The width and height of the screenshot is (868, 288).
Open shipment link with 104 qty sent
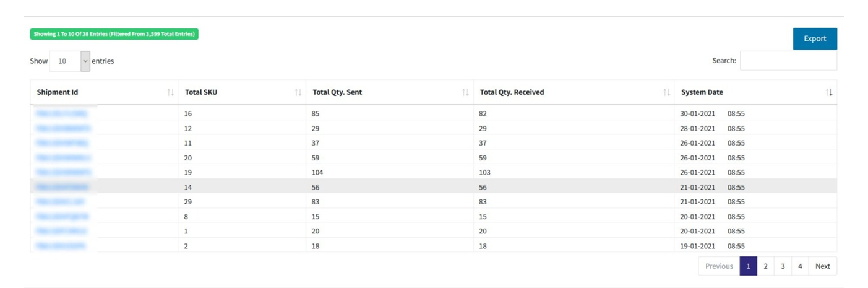click(63, 172)
